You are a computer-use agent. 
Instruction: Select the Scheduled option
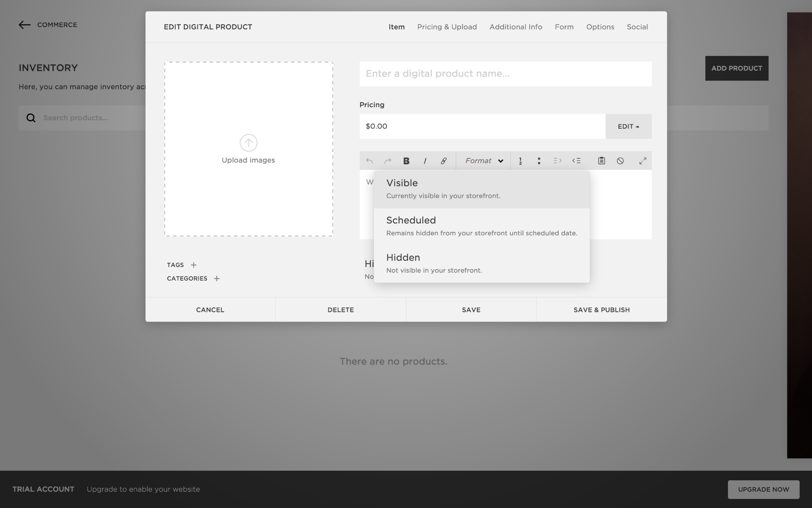tap(482, 227)
